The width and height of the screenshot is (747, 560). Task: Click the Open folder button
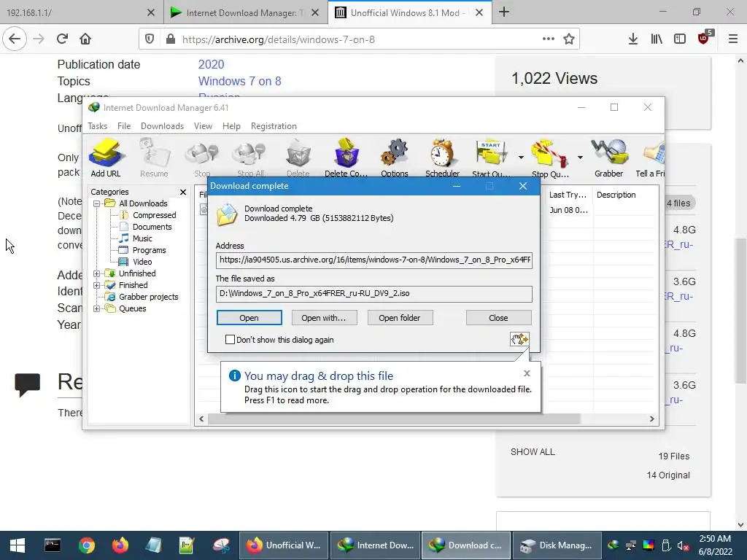click(400, 318)
